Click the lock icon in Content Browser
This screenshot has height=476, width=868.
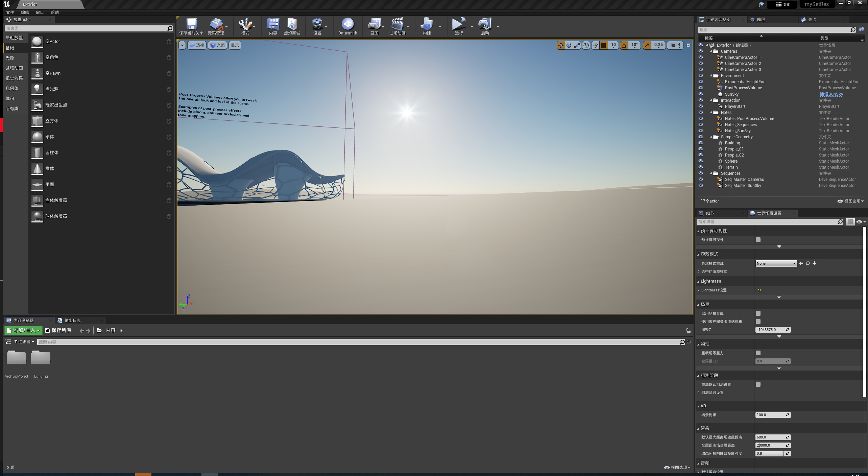[688, 330]
